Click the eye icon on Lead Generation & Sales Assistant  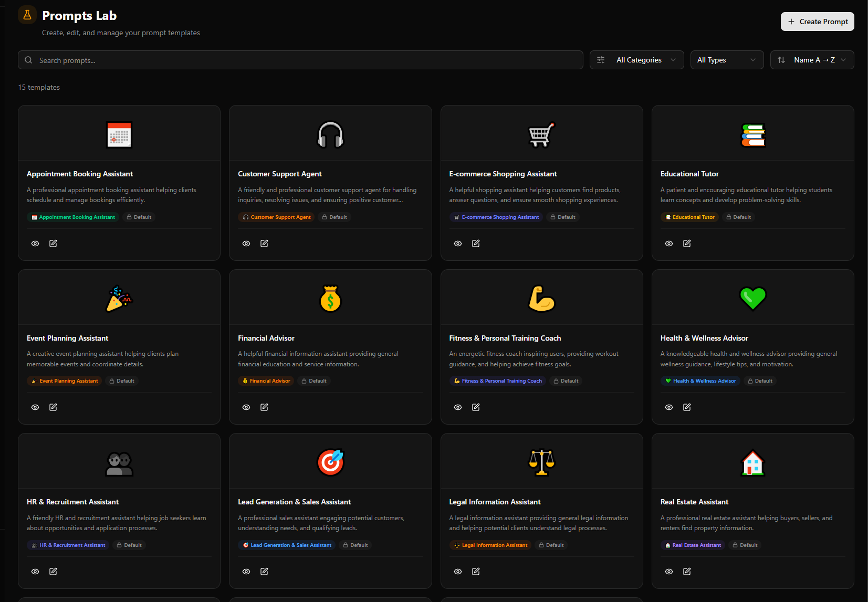tap(246, 572)
